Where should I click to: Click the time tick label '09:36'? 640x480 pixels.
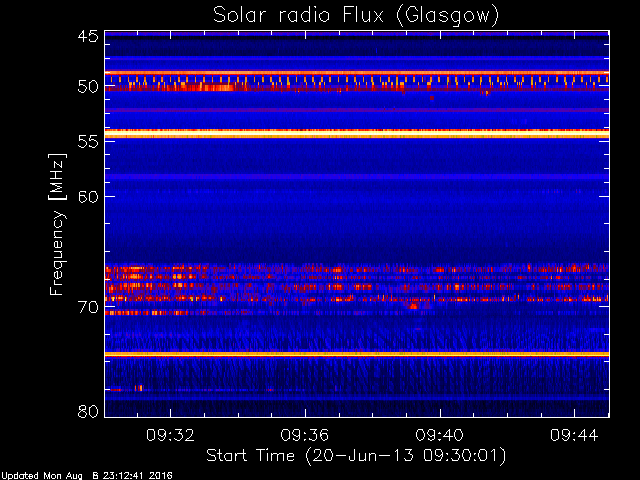tap(305, 435)
